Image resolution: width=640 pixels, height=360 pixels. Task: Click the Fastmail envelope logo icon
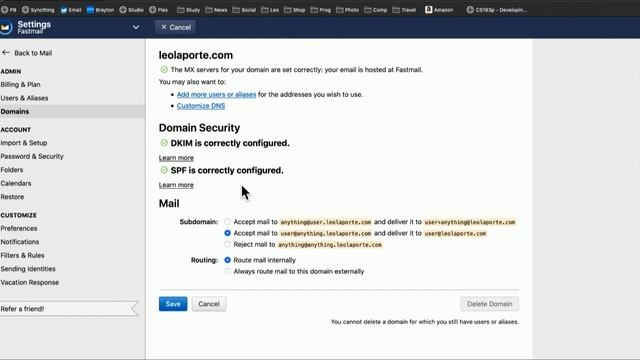[5, 27]
